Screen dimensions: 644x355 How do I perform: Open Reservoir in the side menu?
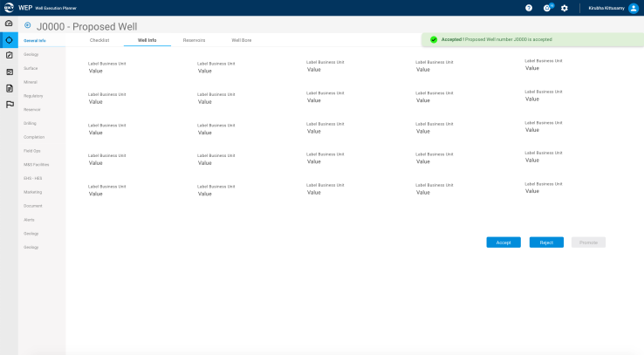32,110
